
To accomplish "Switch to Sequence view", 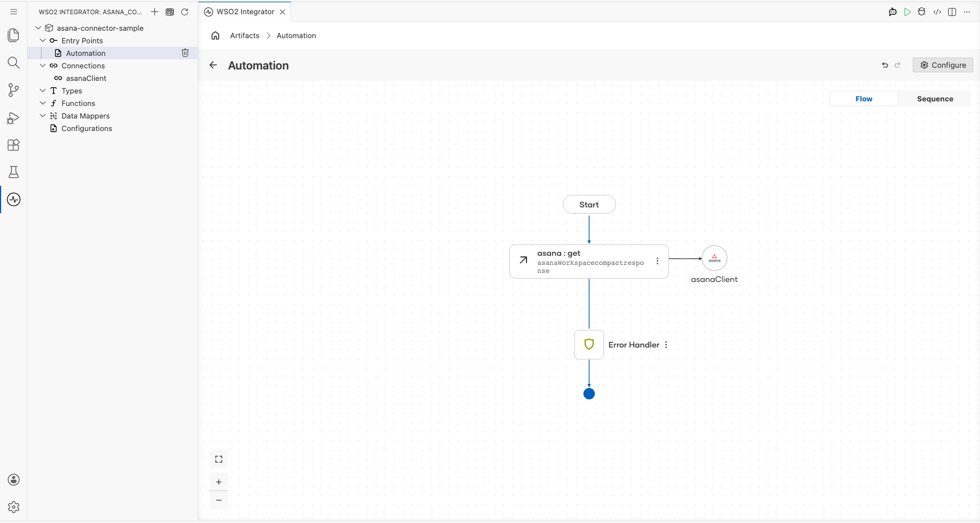I will pos(935,99).
